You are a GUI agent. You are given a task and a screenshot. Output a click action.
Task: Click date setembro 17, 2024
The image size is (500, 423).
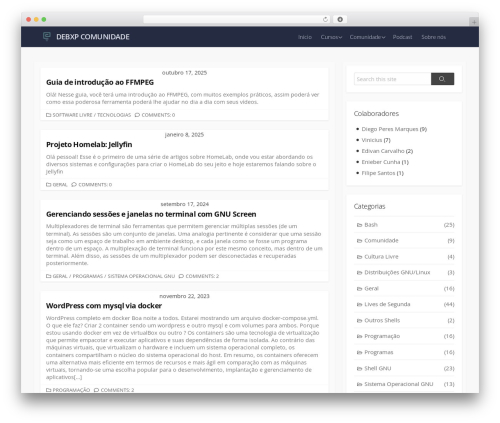click(x=184, y=204)
